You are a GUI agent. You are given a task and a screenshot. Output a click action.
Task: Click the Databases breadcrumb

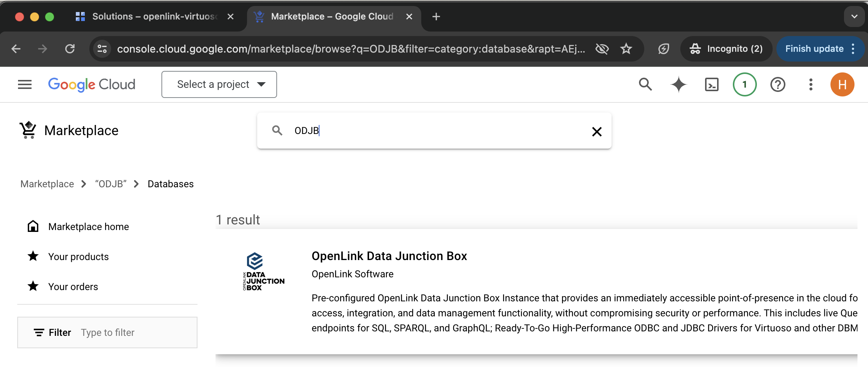click(170, 184)
